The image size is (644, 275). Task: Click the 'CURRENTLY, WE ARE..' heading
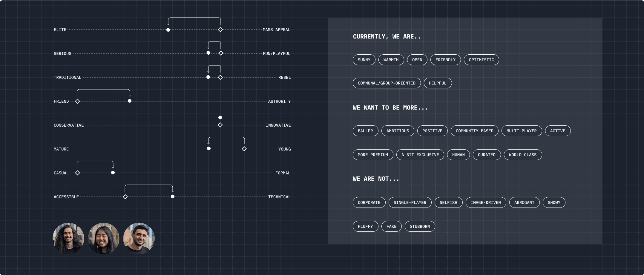click(x=387, y=36)
